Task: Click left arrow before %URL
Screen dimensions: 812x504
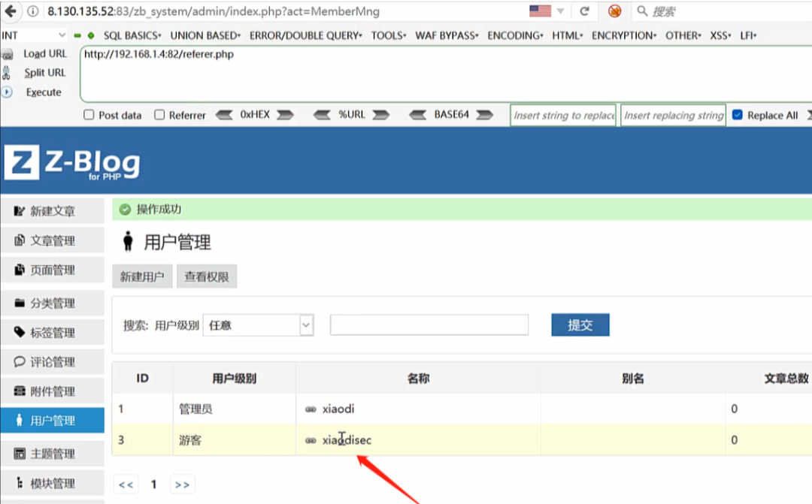Action: tap(322, 115)
